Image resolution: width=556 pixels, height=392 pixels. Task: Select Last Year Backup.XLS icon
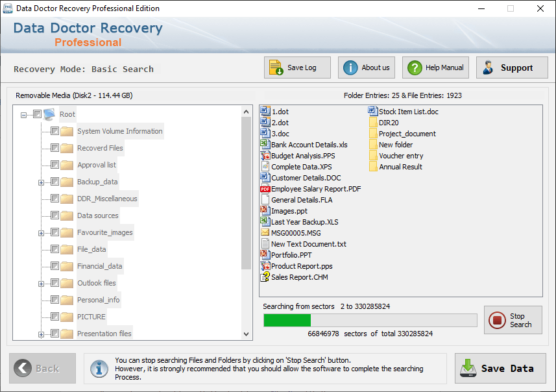(265, 222)
